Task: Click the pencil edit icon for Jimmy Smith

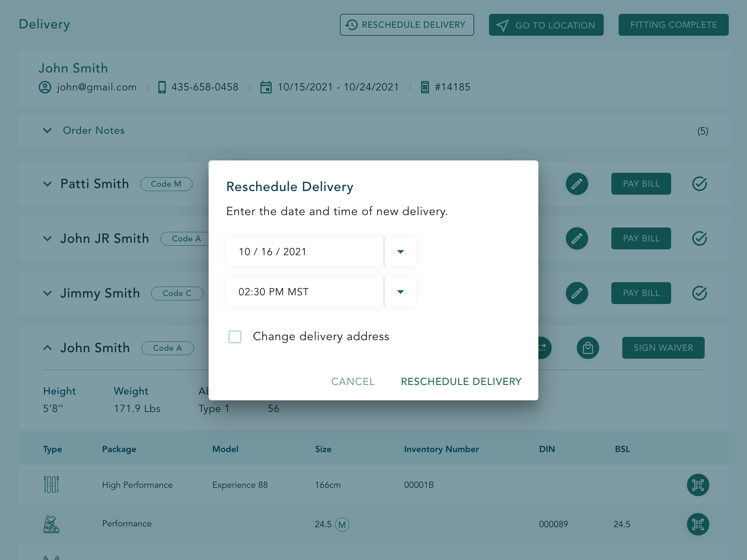Action: point(577,293)
